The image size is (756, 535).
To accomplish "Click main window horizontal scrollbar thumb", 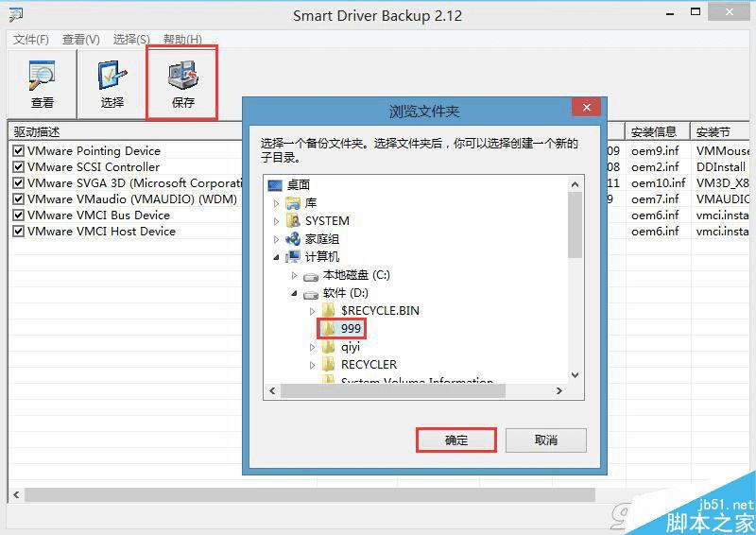I will (310, 495).
